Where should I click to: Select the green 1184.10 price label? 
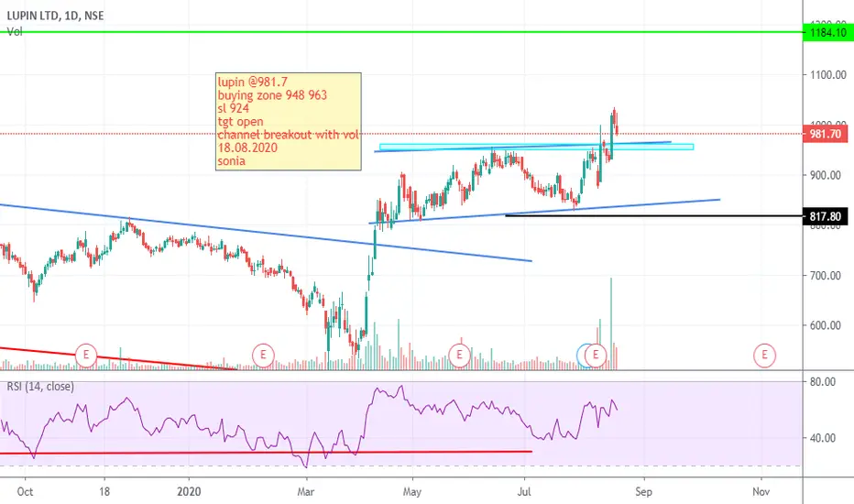point(827,32)
